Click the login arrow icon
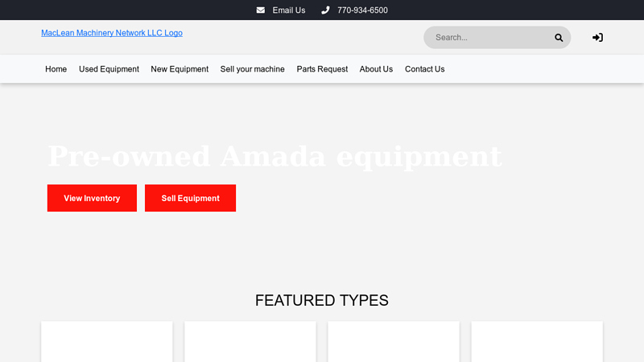Image resolution: width=644 pixels, height=362 pixels. pyautogui.click(x=597, y=38)
